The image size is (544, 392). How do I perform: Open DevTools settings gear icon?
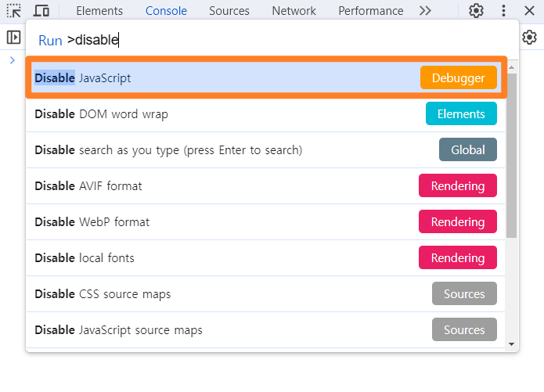(476, 11)
